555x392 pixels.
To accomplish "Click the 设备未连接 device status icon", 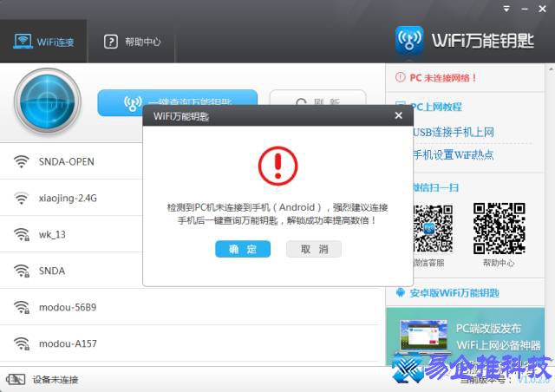I will click(16, 380).
